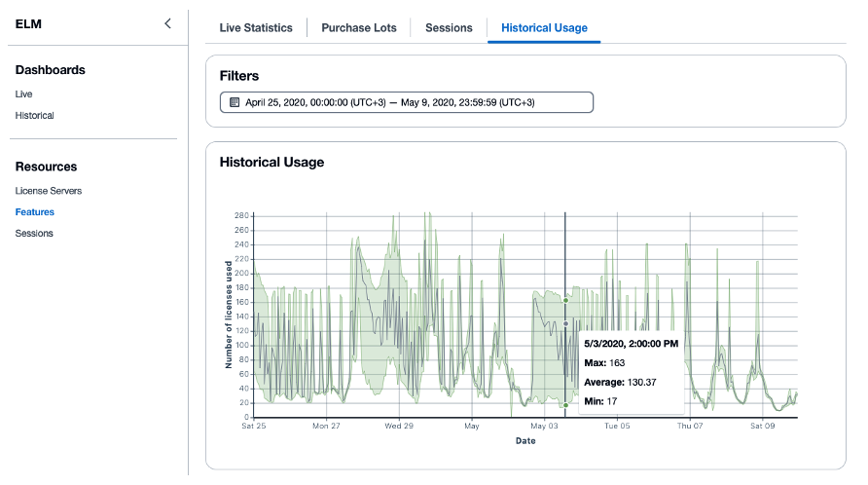Click the 'Thu 07' date axis label
This screenshot has width=868, height=485.
690,427
